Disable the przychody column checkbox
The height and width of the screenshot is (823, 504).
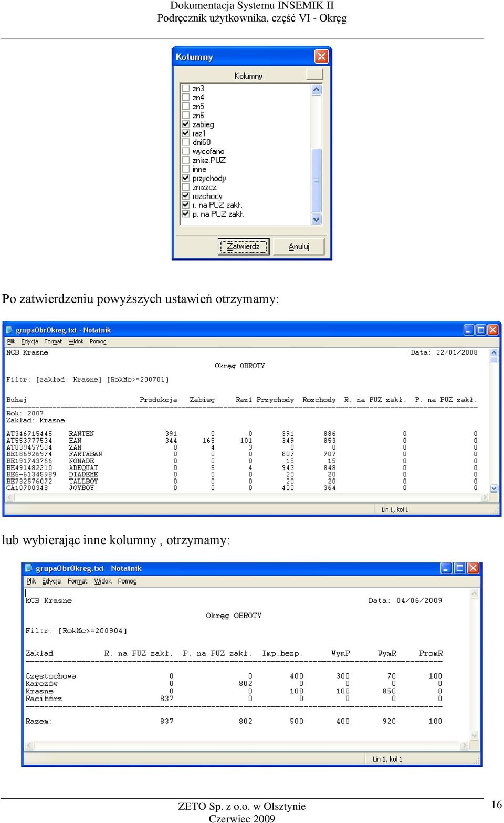(x=186, y=178)
